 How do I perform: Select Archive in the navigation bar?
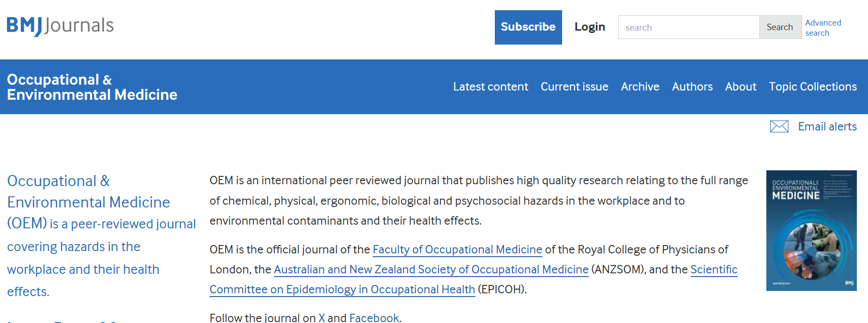click(640, 87)
